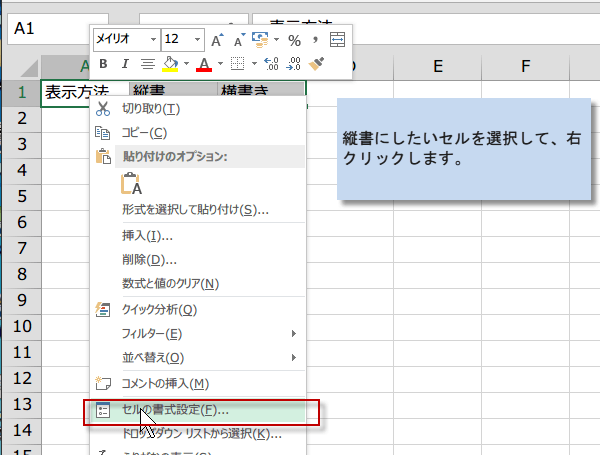Click the A1 name box field
The height and width of the screenshot is (455, 600).
(x=50, y=30)
